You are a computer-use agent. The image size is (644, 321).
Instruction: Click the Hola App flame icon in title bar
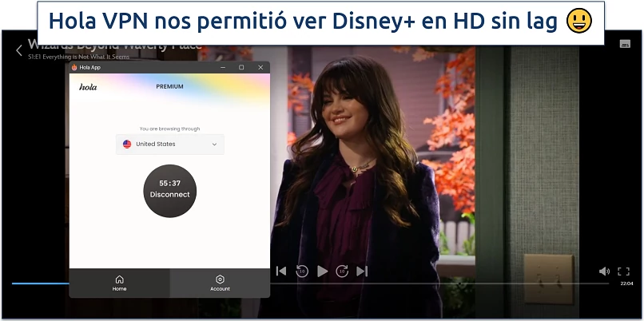[74, 67]
